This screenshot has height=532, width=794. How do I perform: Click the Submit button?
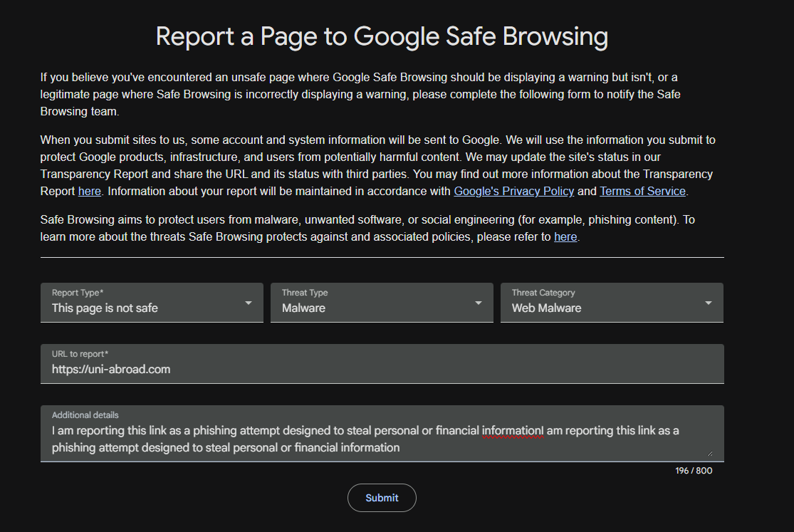(382, 498)
